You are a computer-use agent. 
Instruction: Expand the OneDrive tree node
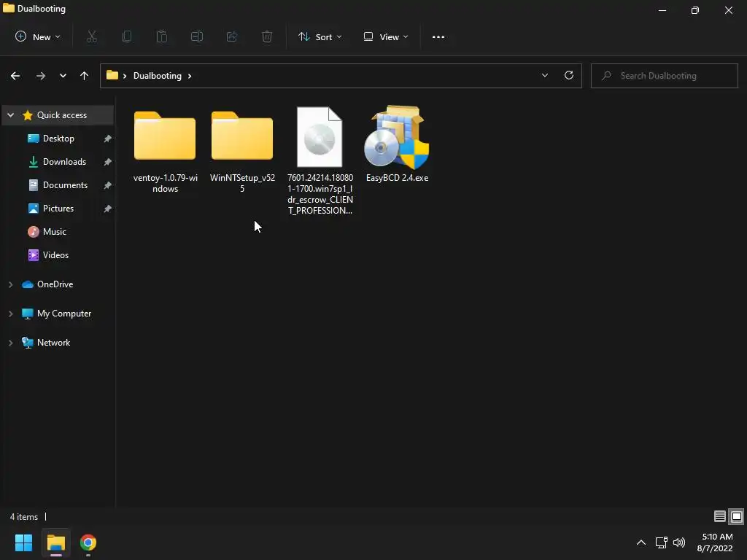(10, 284)
